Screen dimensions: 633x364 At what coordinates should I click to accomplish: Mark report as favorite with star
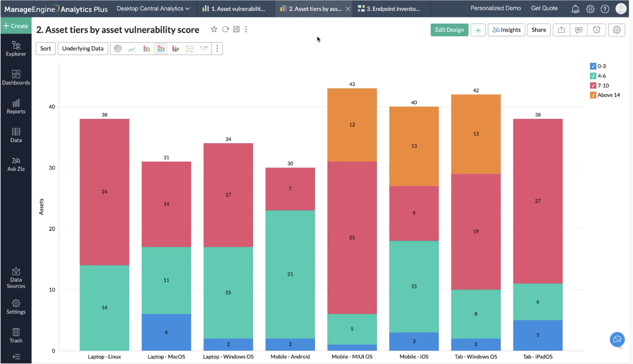214,29
